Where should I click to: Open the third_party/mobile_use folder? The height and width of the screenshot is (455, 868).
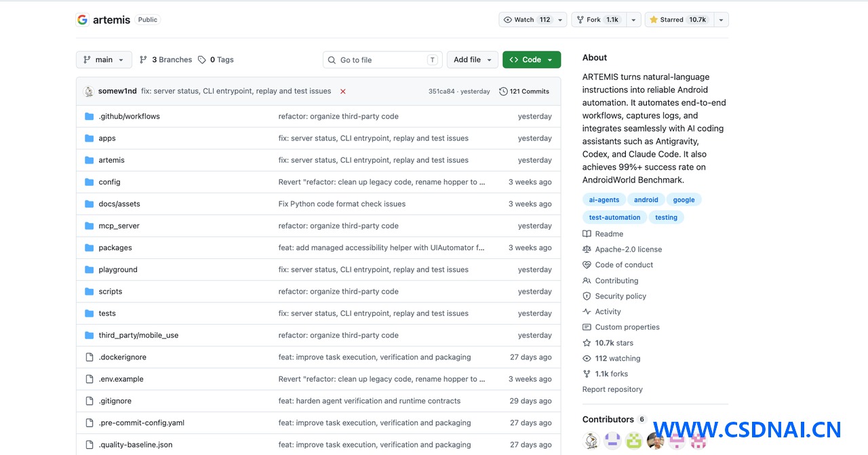pyautogui.click(x=138, y=336)
